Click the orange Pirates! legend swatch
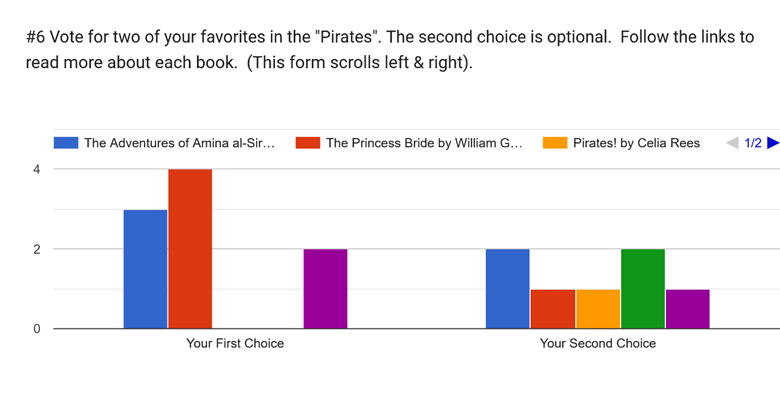 pos(555,143)
